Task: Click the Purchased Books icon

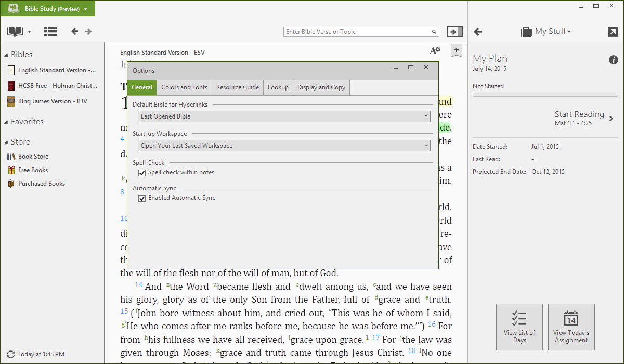Action: [x=11, y=184]
